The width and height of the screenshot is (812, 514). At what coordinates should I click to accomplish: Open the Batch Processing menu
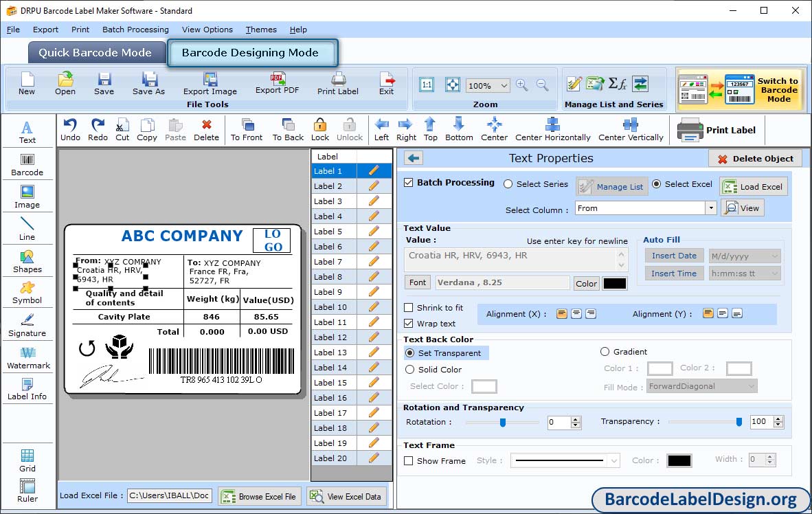[x=135, y=30]
